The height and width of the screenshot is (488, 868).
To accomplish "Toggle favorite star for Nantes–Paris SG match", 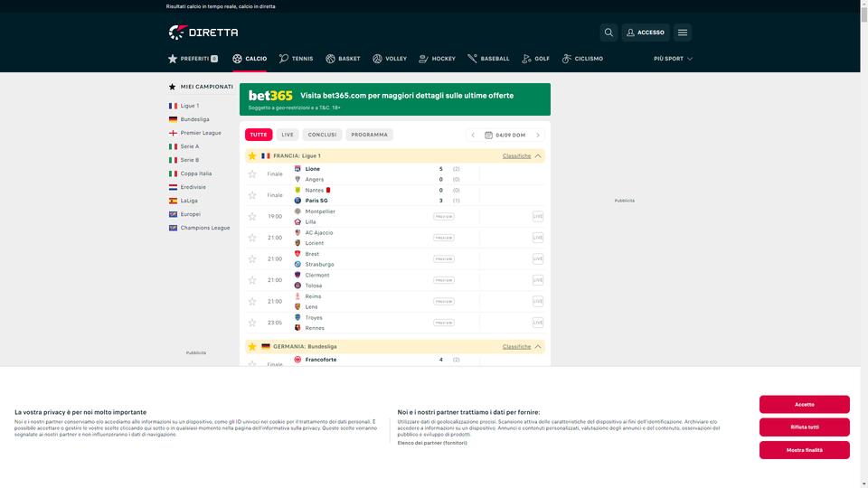I will pyautogui.click(x=252, y=195).
